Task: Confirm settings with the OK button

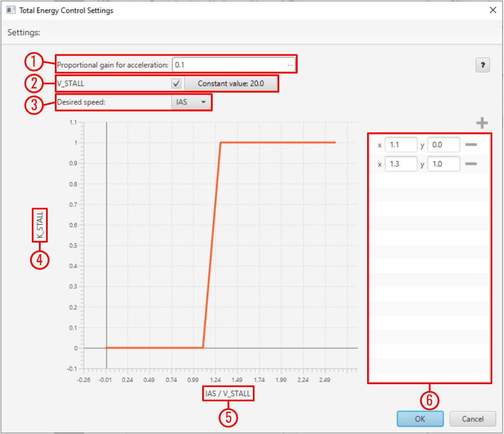Action: (420, 418)
